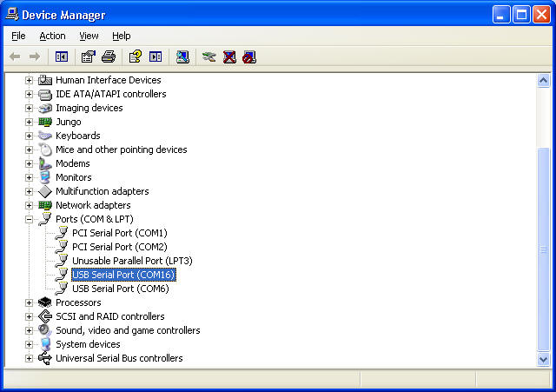Click the Forward arrow toolbar button

35,56
